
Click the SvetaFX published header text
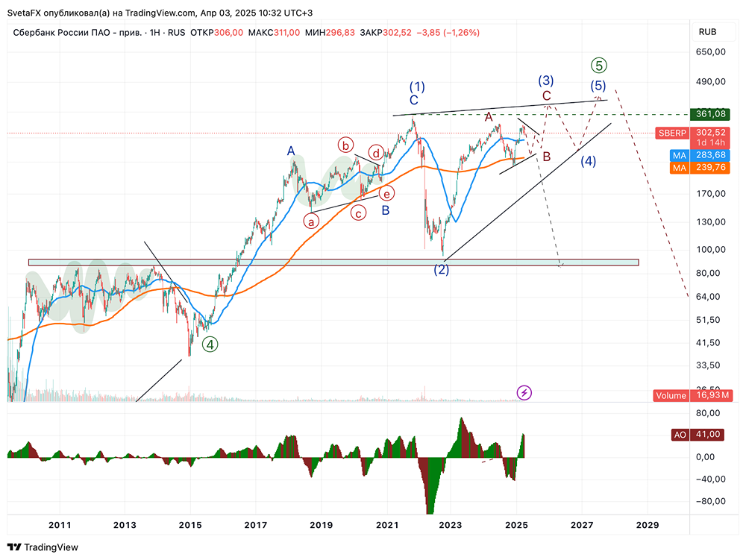click(x=160, y=13)
